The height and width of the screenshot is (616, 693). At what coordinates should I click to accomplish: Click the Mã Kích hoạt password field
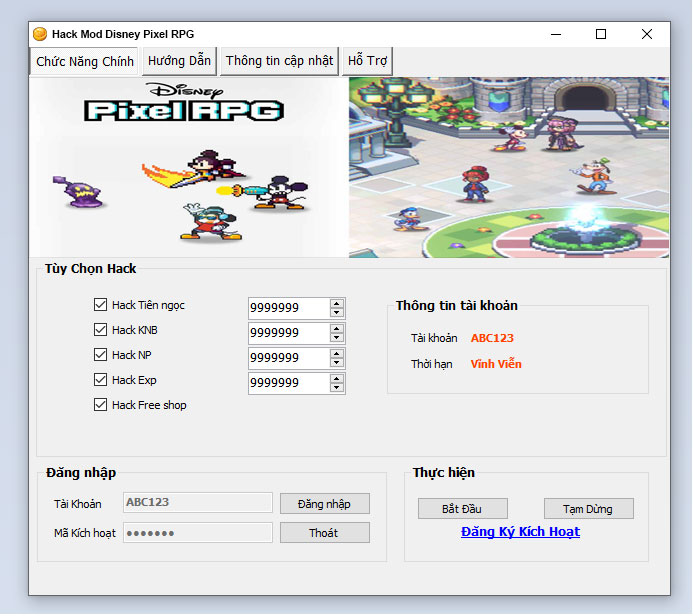click(x=198, y=532)
